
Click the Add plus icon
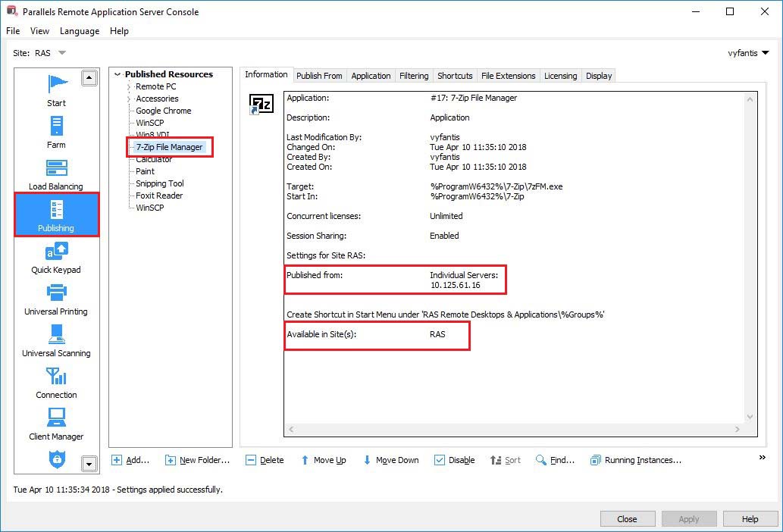tap(117, 460)
